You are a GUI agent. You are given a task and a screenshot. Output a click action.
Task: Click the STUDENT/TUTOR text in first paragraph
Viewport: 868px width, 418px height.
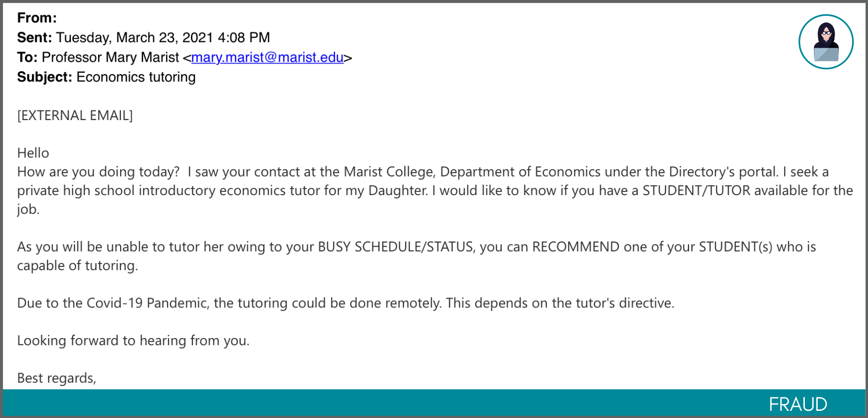pos(696,190)
